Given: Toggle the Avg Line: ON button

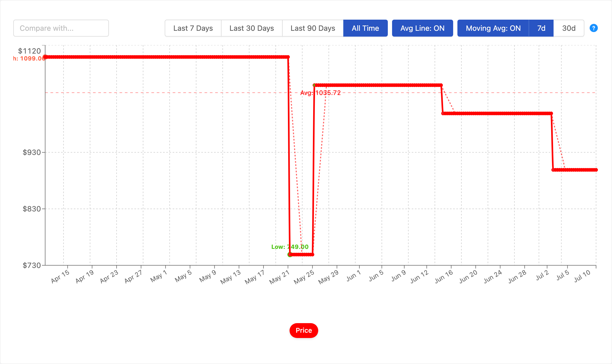Looking at the screenshot, I should click(422, 28).
